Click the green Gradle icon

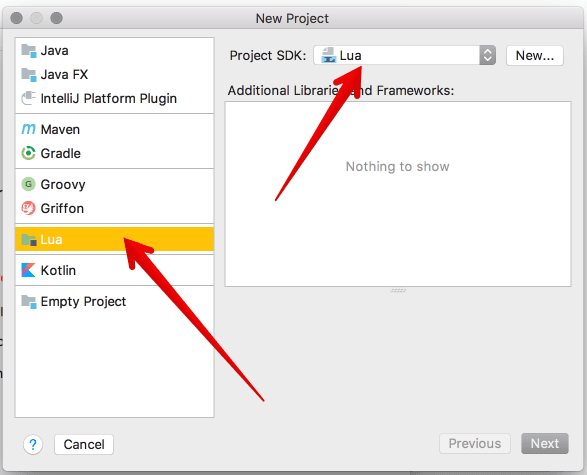28,153
